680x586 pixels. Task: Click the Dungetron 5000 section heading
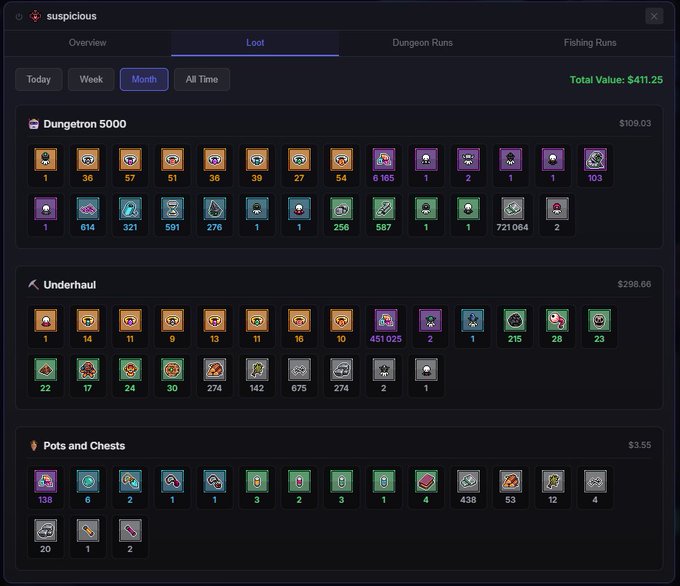(x=85, y=124)
